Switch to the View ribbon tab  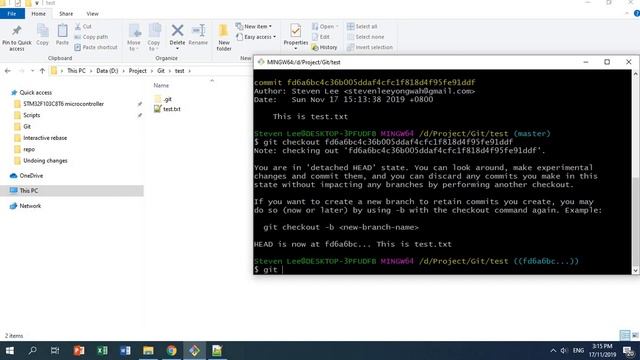[x=92, y=14]
